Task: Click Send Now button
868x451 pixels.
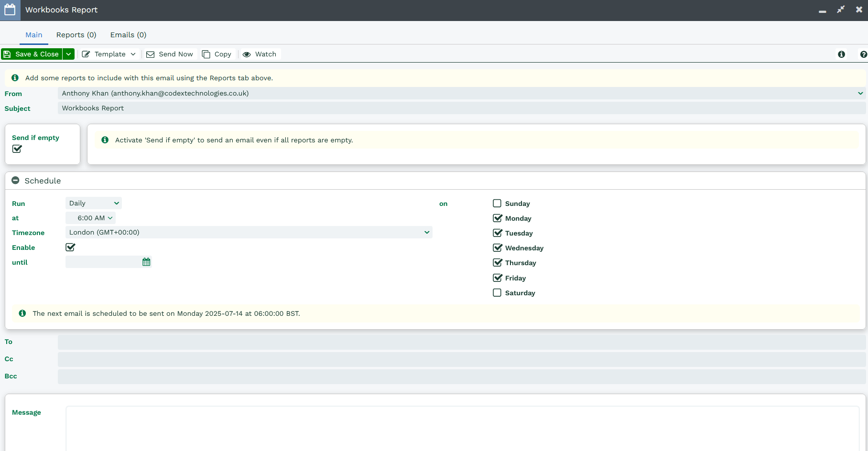Action: point(170,54)
